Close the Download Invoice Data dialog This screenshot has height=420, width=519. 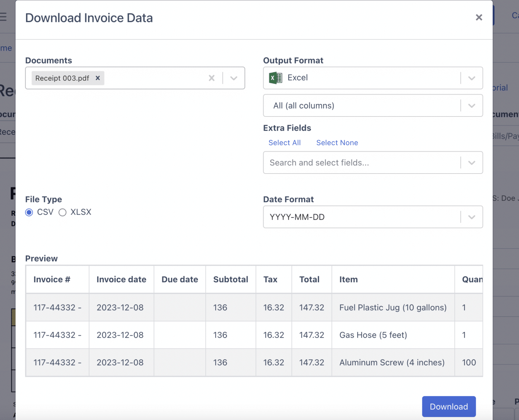coord(479,17)
